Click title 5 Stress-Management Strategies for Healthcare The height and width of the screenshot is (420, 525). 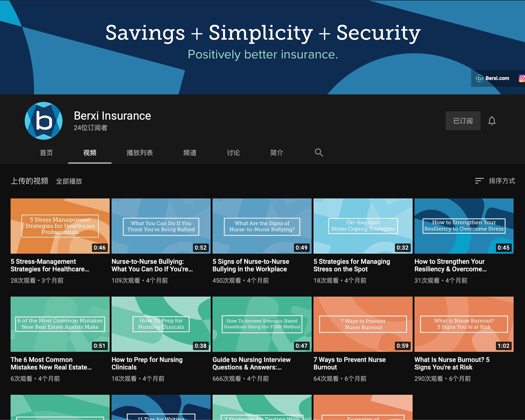[x=50, y=265]
